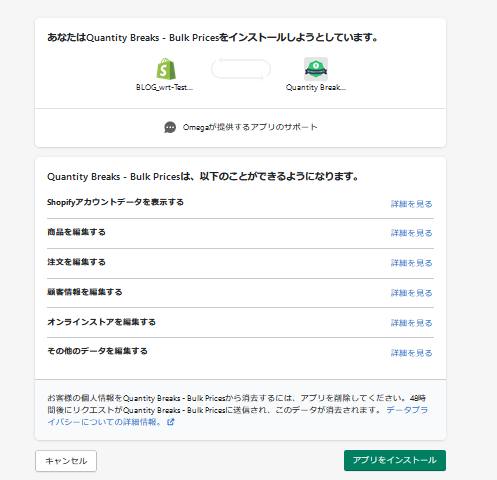Image resolution: width=497 pixels, height=480 pixels.
Task: Click the external link icon beside data privacy link
Action: coord(170,422)
